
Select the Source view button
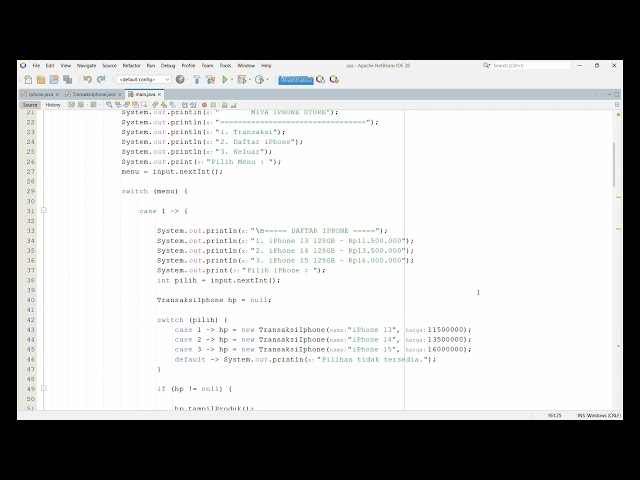click(30, 105)
